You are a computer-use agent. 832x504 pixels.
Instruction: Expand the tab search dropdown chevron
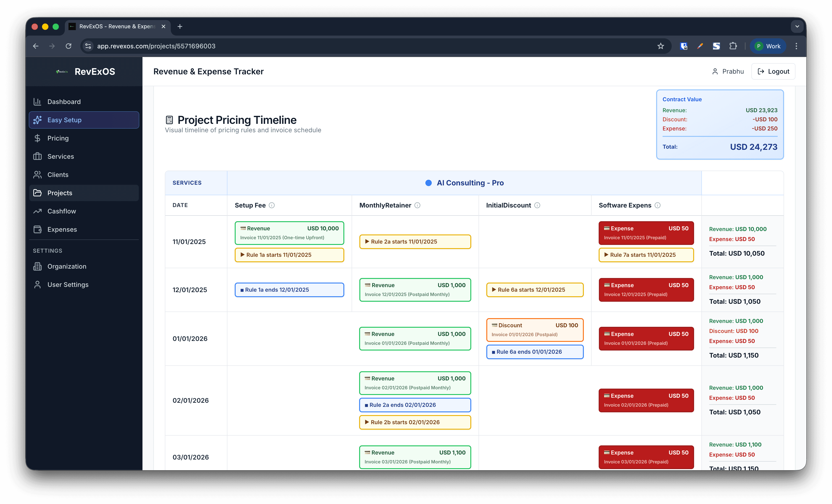(x=797, y=26)
